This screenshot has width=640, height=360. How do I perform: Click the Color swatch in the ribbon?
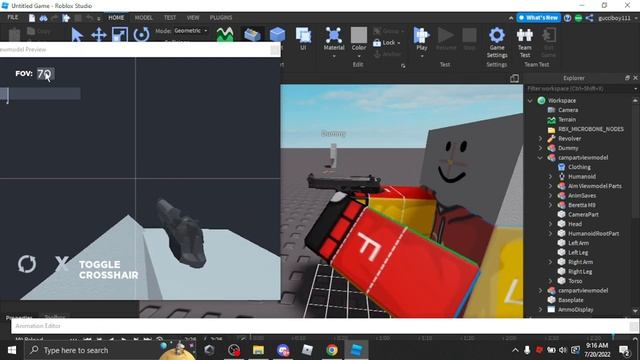click(x=359, y=36)
